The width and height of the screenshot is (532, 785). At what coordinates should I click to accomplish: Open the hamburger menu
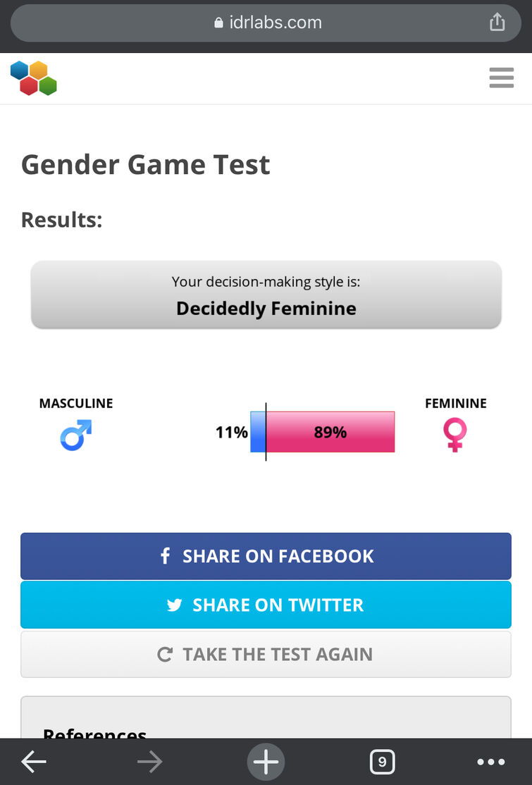coord(501,78)
